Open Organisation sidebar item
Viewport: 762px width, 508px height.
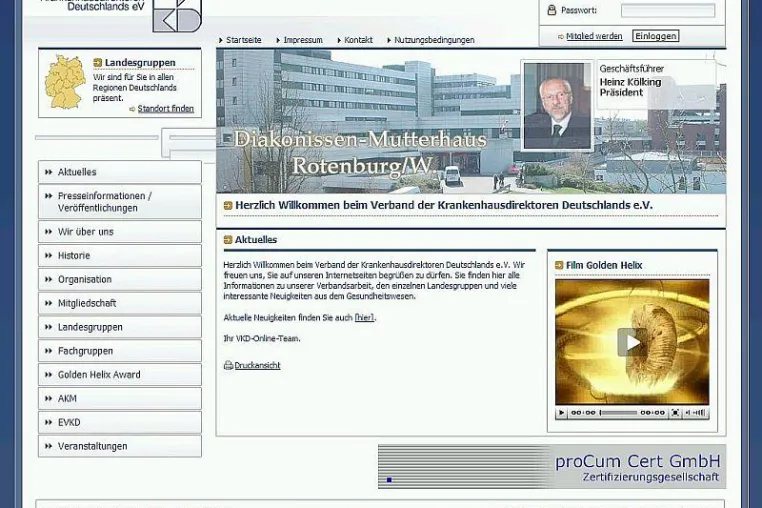pos(120,280)
